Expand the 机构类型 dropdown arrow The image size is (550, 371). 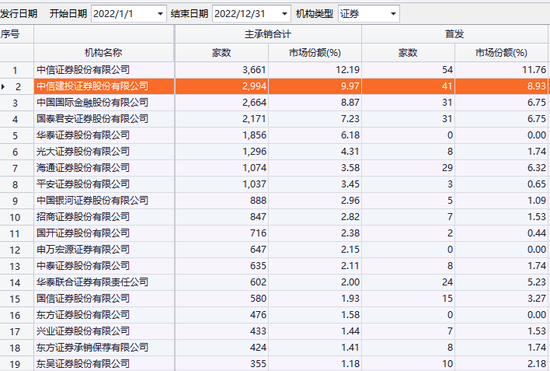click(394, 14)
